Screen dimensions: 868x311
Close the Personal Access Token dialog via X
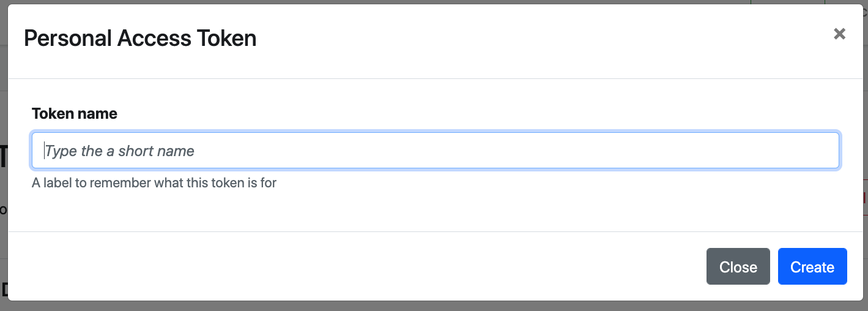(839, 34)
